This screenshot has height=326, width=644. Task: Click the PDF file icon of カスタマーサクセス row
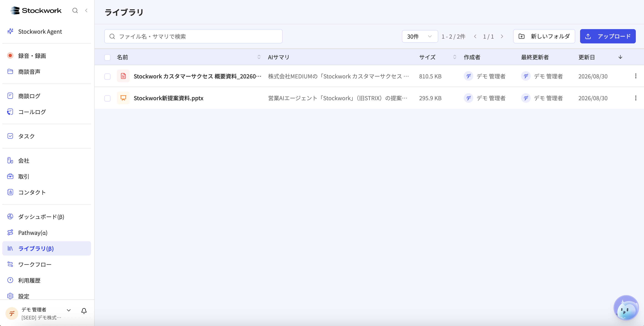click(x=123, y=76)
